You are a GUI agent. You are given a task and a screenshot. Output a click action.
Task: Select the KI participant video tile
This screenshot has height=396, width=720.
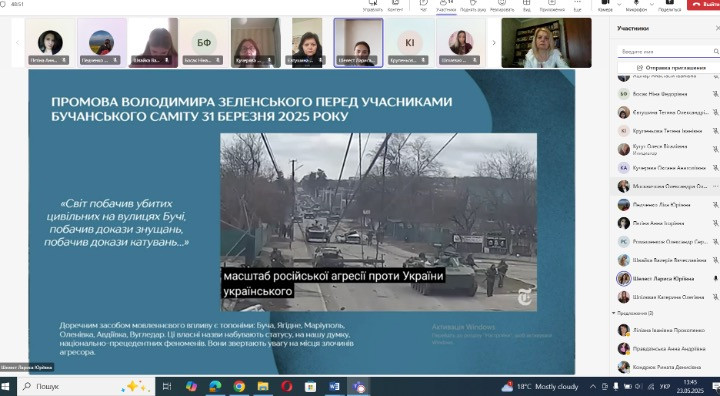tap(409, 43)
